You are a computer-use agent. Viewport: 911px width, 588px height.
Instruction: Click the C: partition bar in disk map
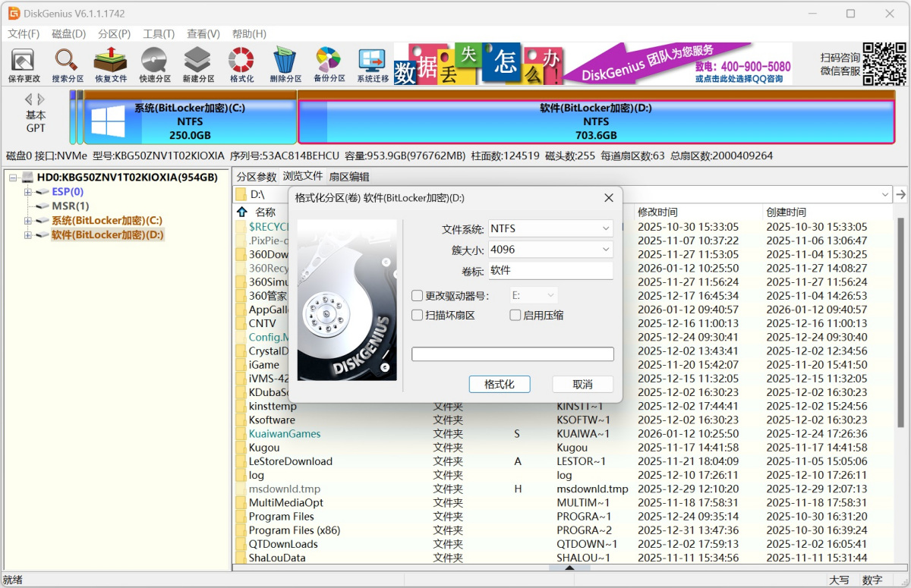pos(190,121)
